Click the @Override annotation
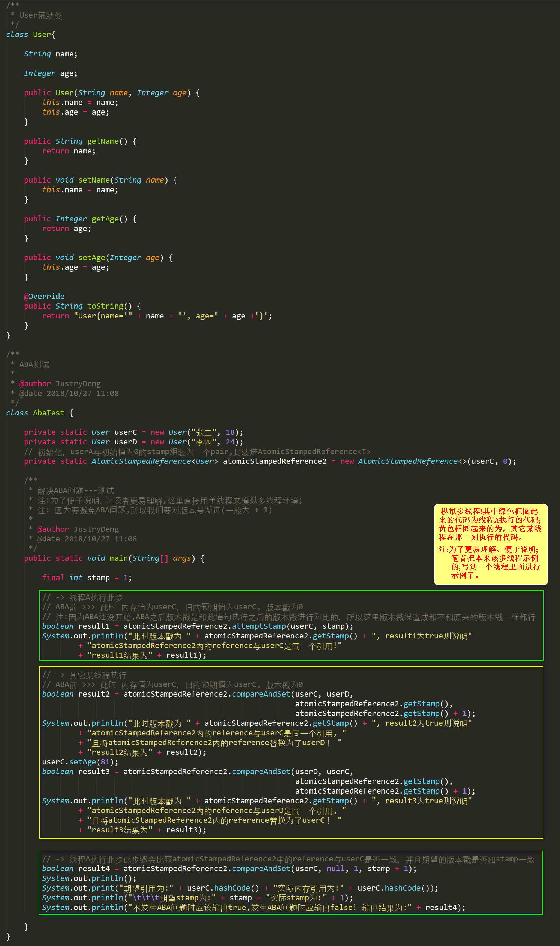Viewport: 560px width, 946px height. 44,297
